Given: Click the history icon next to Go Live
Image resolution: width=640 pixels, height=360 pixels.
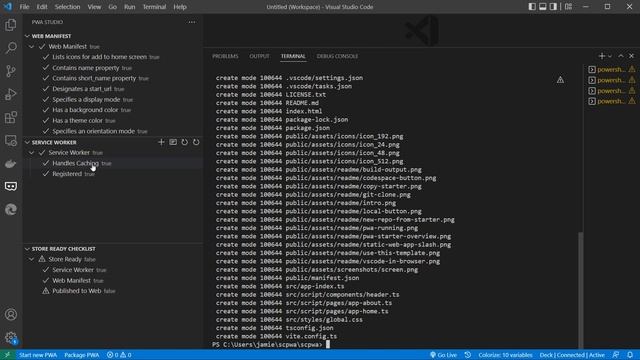Looking at the screenshot, I should coord(468,355).
